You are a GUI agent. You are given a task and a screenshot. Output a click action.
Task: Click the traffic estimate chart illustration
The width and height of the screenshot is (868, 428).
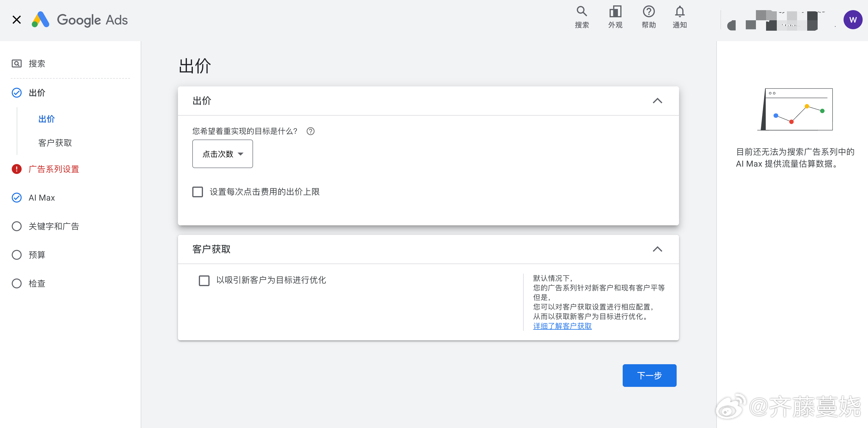click(x=795, y=109)
